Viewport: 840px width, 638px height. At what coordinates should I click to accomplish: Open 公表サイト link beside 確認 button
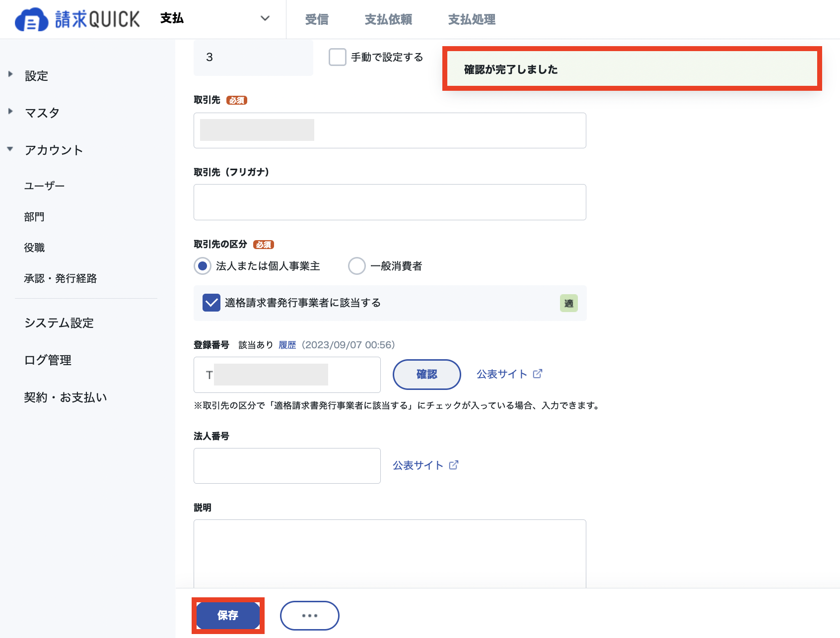(502, 374)
